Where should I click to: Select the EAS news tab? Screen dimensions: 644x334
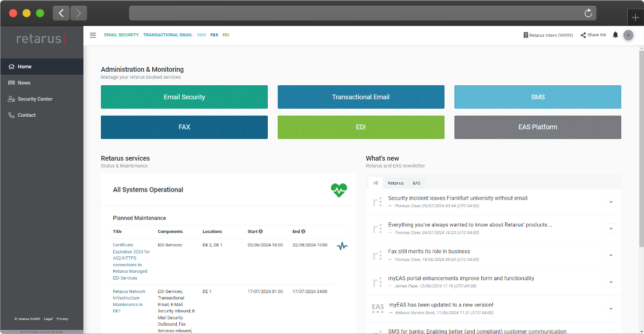pyautogui.click(x=416, y=183)
